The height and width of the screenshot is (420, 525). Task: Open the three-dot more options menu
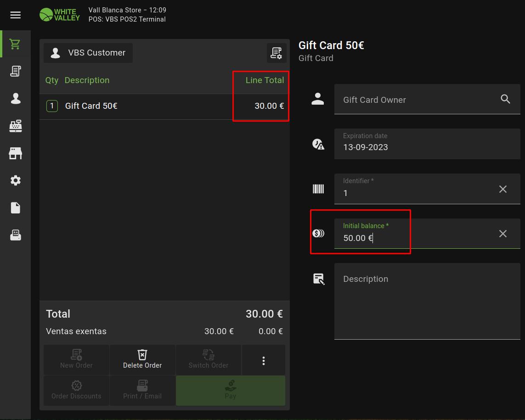pyautogui.click(x=263, y=360)
